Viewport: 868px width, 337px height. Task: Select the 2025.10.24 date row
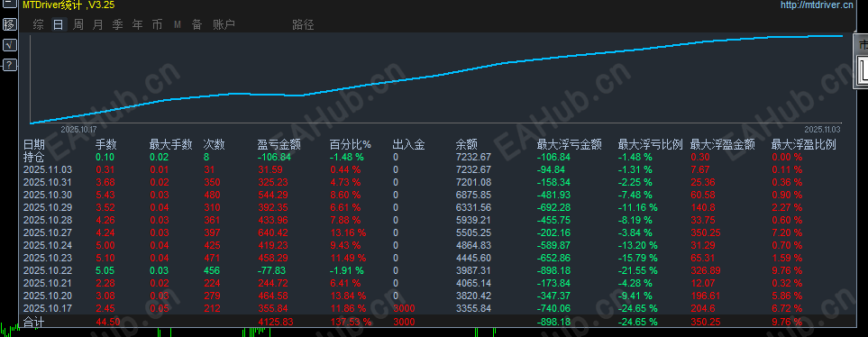[48, 246]
